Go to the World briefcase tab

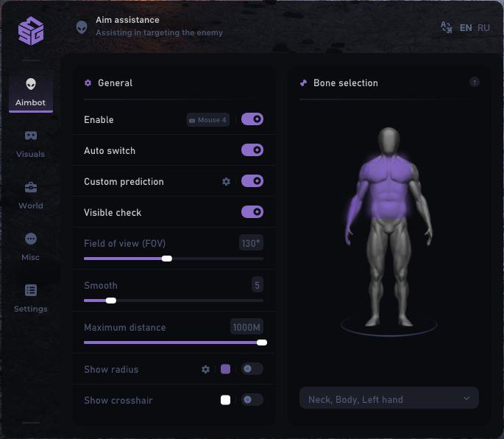click(31, 195)
